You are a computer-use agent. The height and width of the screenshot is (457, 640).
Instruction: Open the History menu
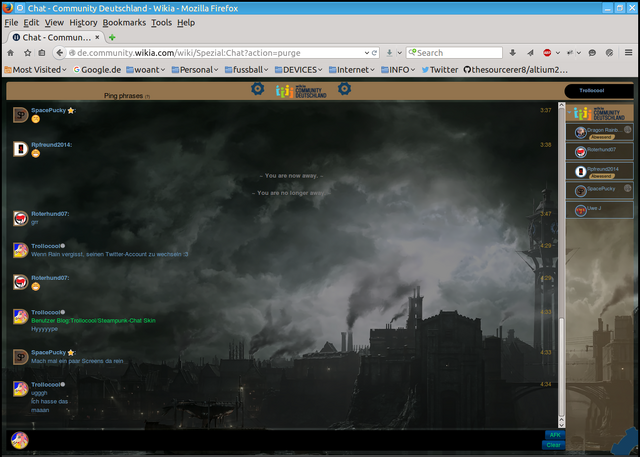pos(83,23)
